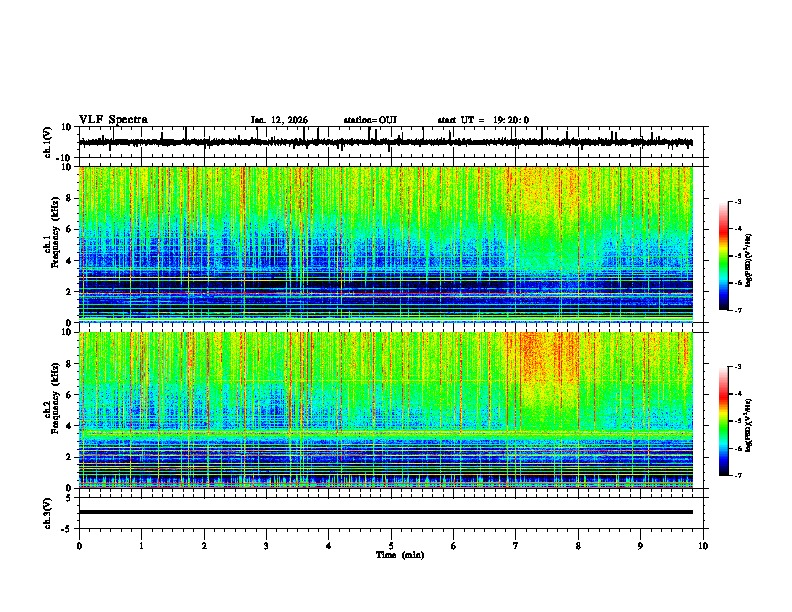Screen dimensions: 792x612
Task: Click the 'Time (min)' axis label
Action: point(400,555)
